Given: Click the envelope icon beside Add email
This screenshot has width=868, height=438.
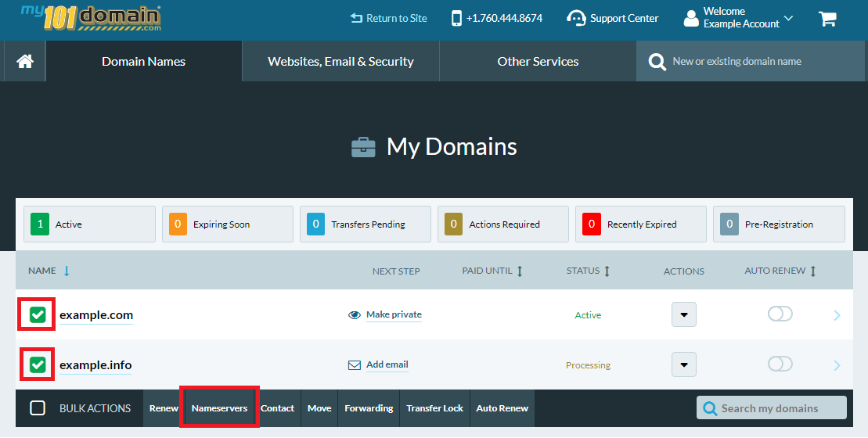Looking at the screenshot, I should pyautogui.click(x=355, y=365).
